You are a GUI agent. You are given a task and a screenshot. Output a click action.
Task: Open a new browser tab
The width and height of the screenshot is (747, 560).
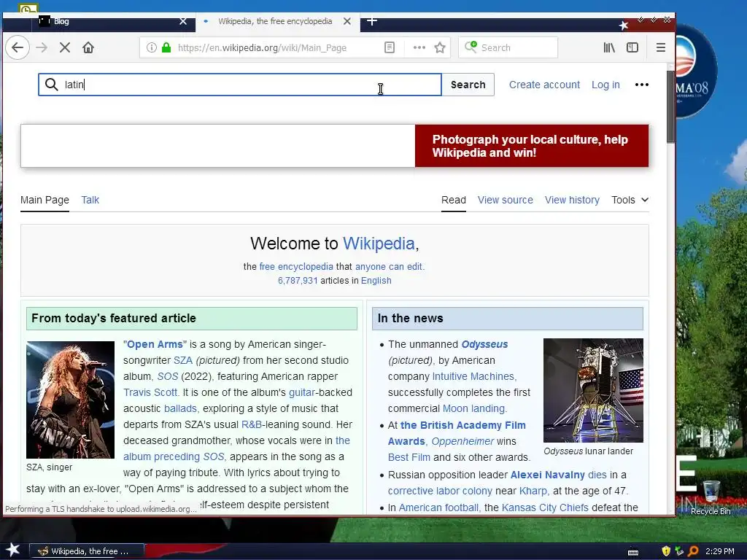pyautogui.click(x=372, y=21)
